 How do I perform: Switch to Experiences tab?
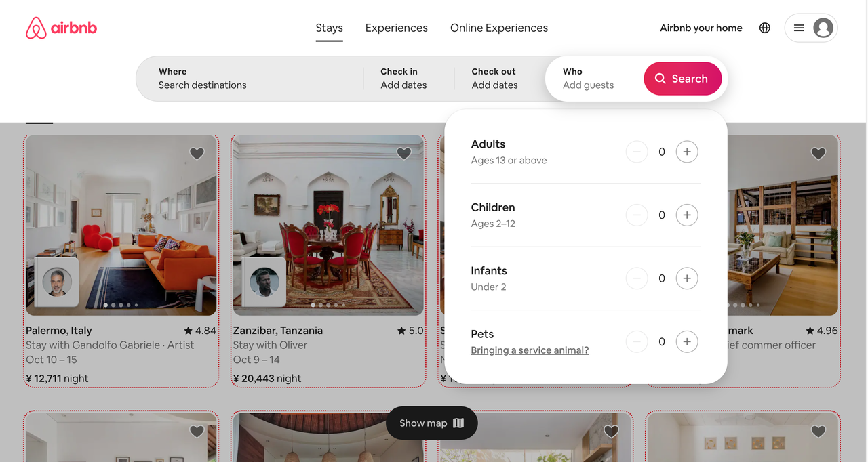pyautogui.click(x=397, y=28)
